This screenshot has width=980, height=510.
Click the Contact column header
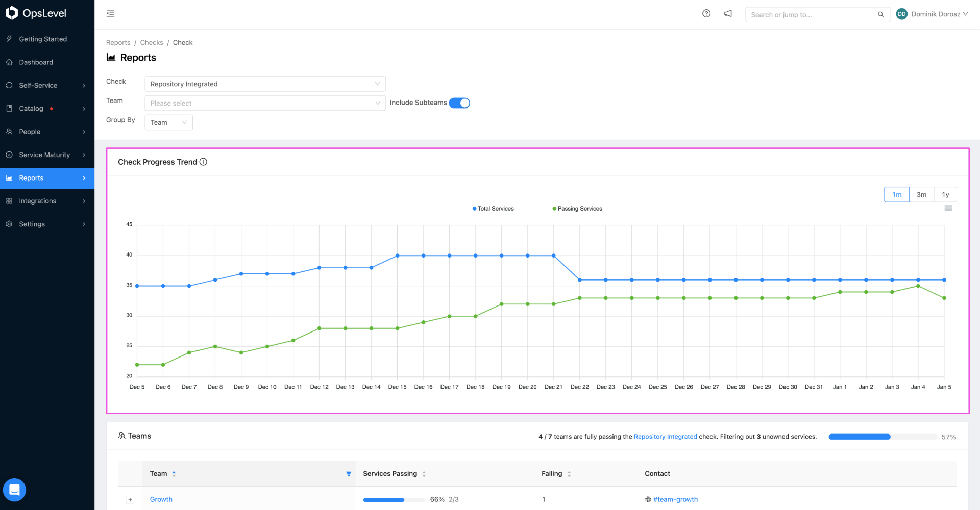657,474
